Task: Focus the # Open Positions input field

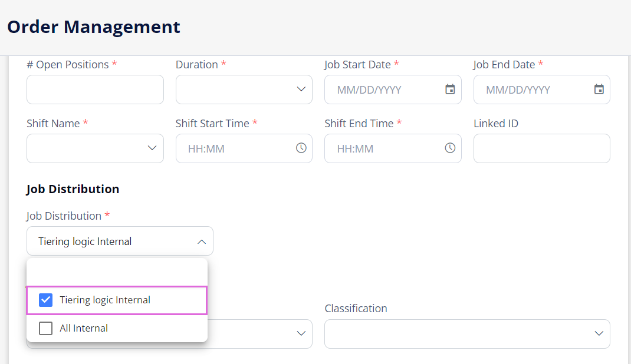Action: pyautogui.click(x=95, y=89)
